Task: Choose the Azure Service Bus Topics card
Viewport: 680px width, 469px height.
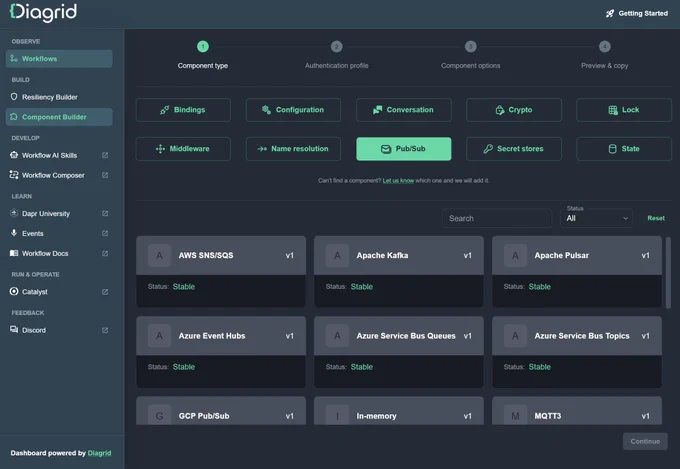Action: point(577,352)
